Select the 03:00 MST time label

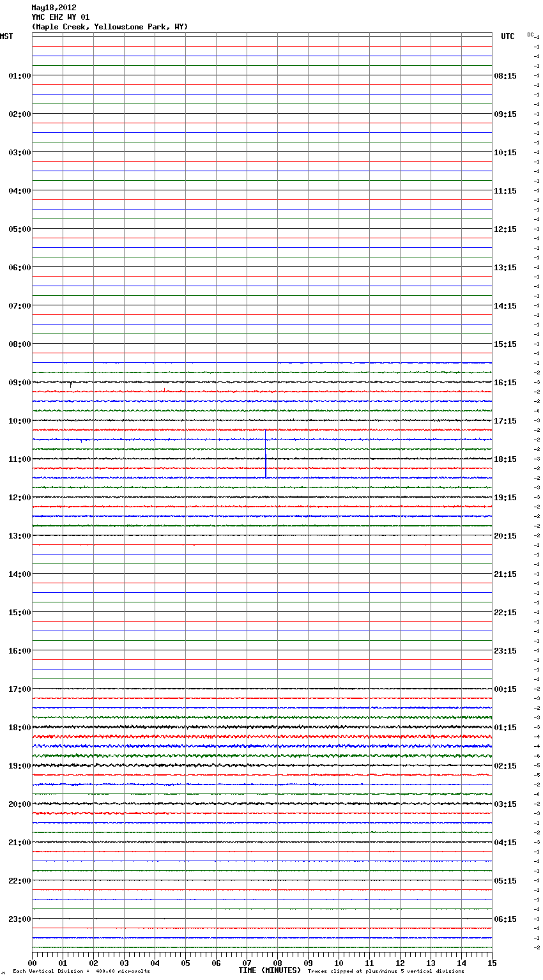click(x=20, y=153)
